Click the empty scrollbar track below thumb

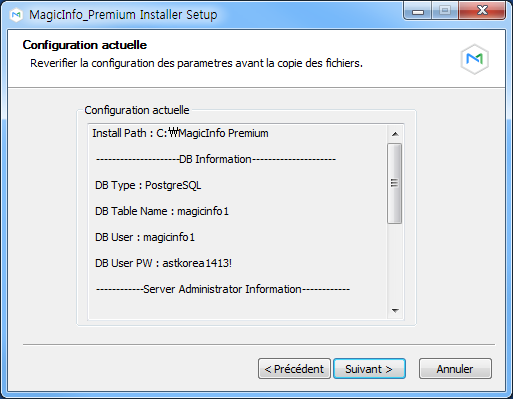click(x=395, y=263)
